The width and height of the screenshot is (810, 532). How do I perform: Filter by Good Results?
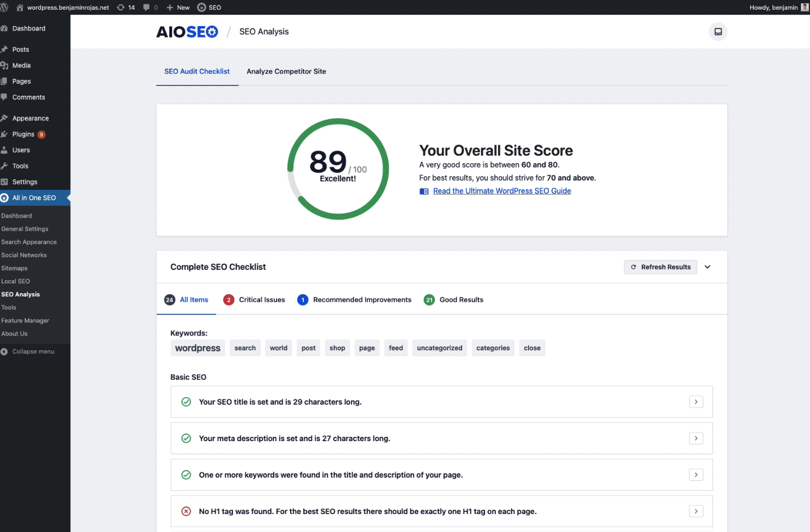453,300
